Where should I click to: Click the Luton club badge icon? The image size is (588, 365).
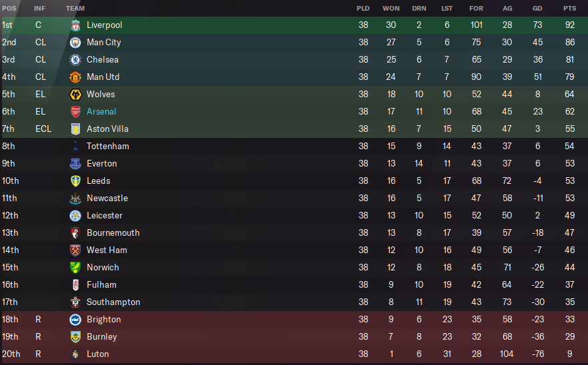click(x=75, y=354)
